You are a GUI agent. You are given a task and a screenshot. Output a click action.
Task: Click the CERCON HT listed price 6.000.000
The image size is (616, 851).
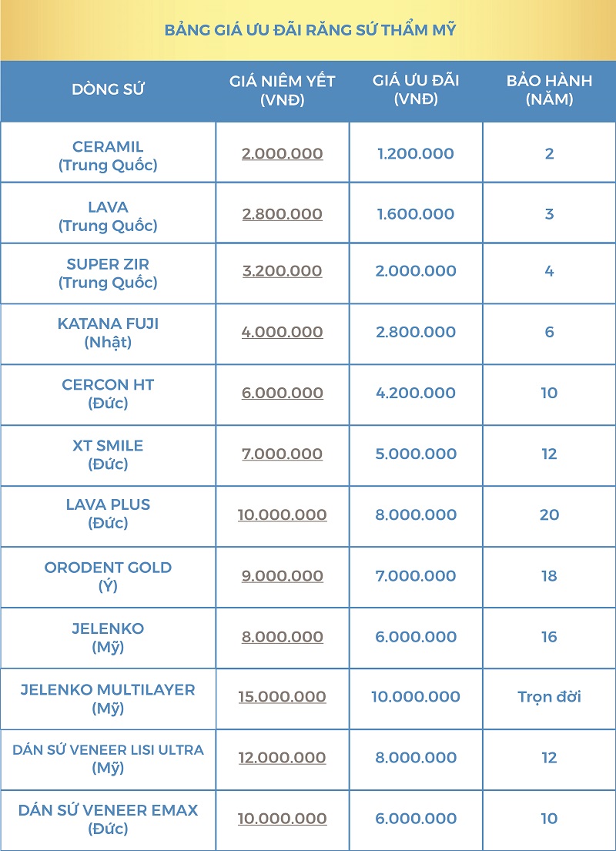point(282,393)
